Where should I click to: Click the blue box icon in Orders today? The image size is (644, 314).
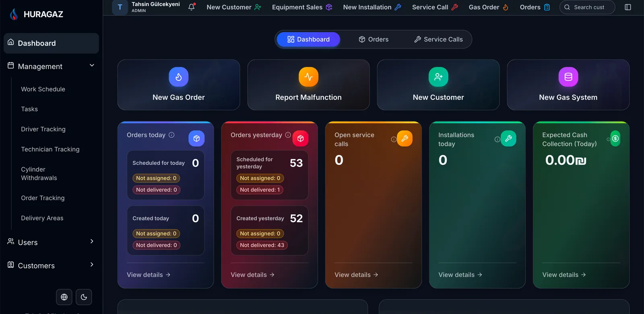(x=196, y=139)
